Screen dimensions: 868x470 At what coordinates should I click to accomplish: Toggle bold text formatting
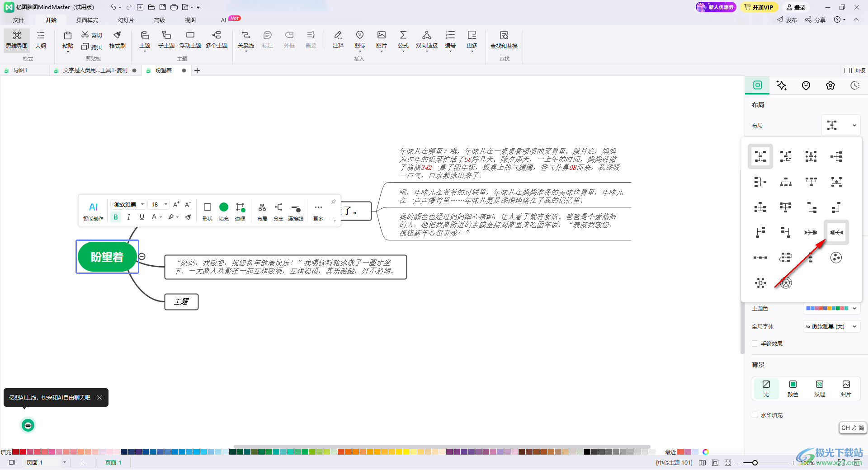pyautogui.click(x=116, y=217)
